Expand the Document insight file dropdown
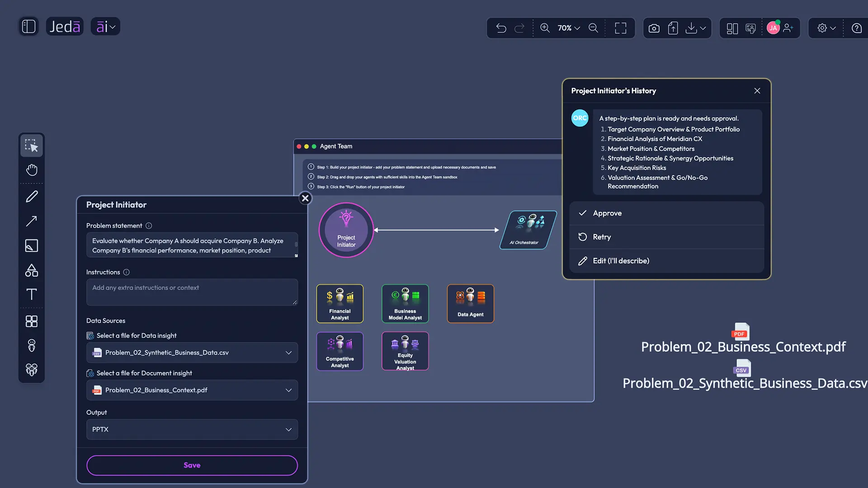868x488 pixels. click(192, 390)
